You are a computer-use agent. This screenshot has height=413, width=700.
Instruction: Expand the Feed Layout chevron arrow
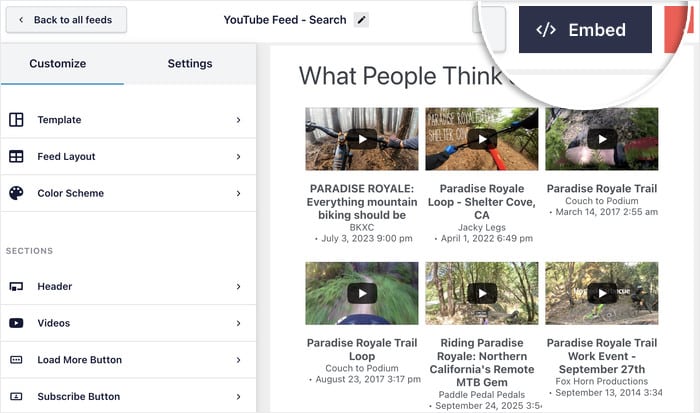tap(239, 157)
